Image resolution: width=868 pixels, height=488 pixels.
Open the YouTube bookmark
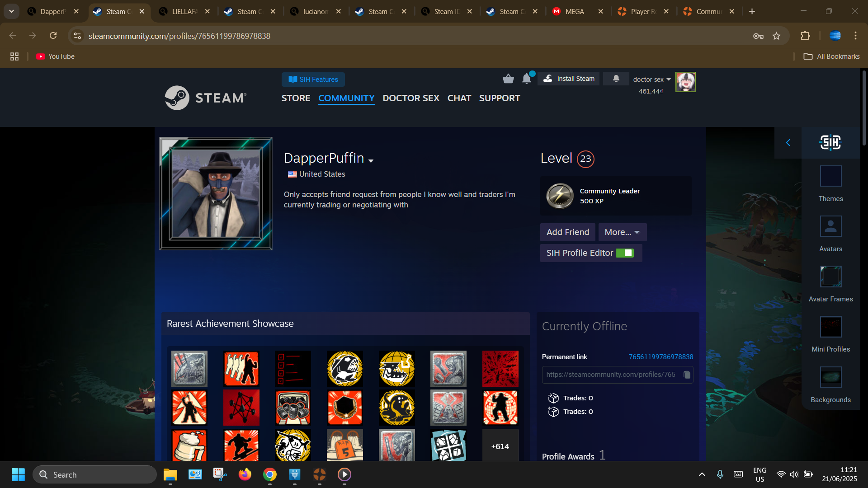pos(55,56)
